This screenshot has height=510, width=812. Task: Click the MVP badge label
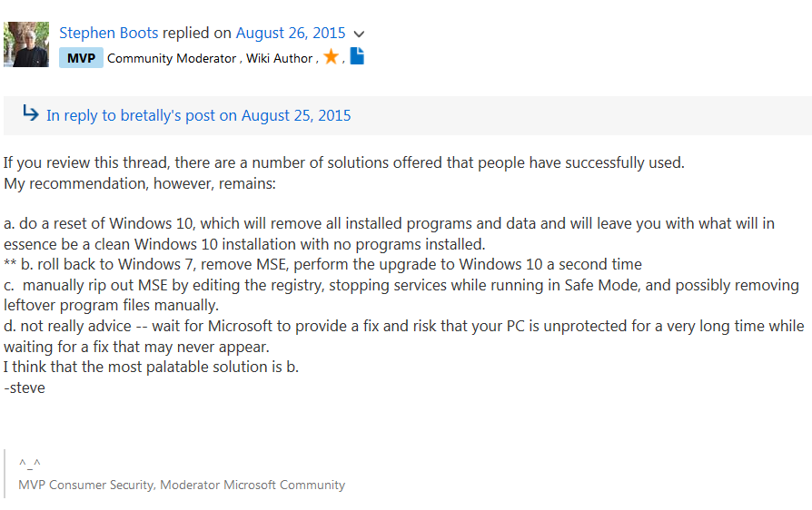(x=81, y=58)
